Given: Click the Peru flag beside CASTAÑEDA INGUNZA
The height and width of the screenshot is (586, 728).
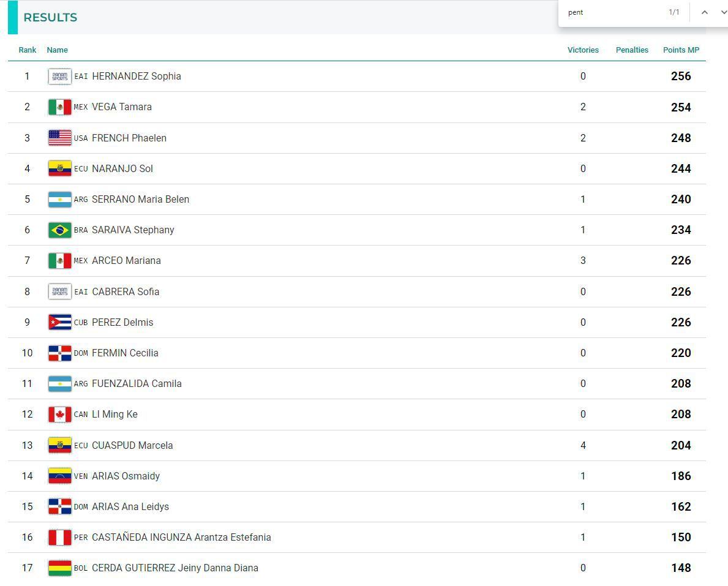Looking at the screenshot, I should (60, 538).
